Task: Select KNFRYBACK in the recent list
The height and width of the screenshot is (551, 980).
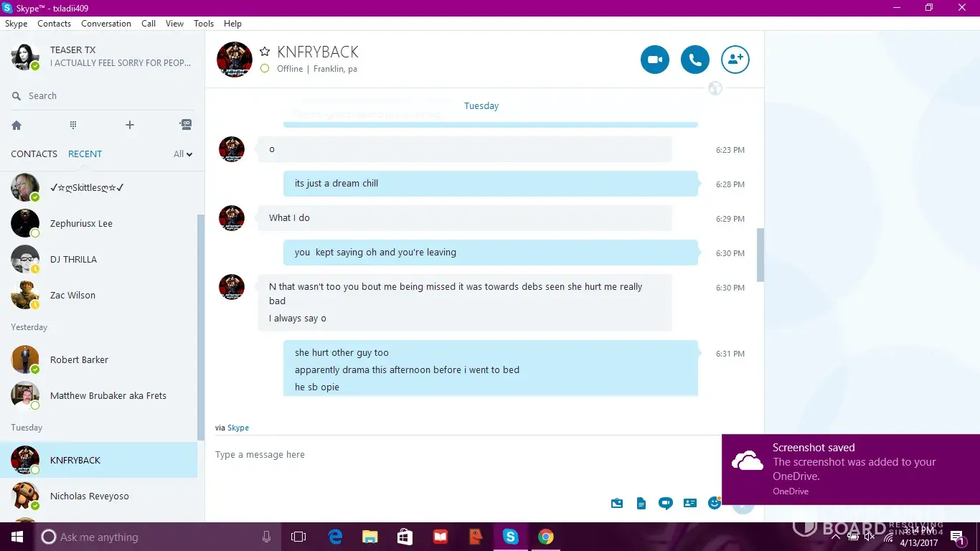Action: point(99,461)
